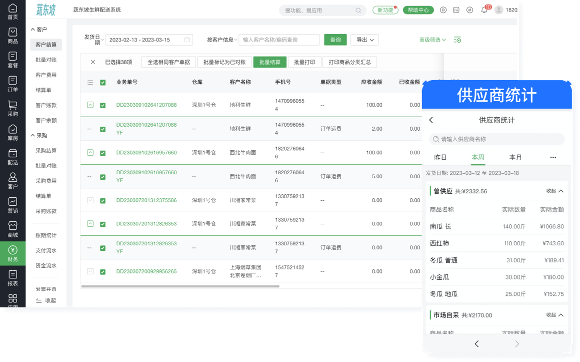580x362 pixels.
Task: Click the next-page arrow below the mobile panel
Action: click(x=517, y=344)
